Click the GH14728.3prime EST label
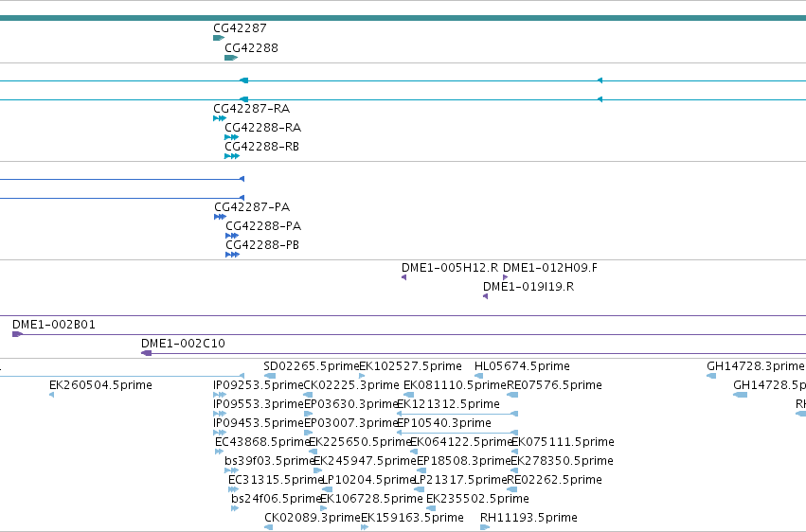Screen dimensions: 806x532 tap(755, 366)
